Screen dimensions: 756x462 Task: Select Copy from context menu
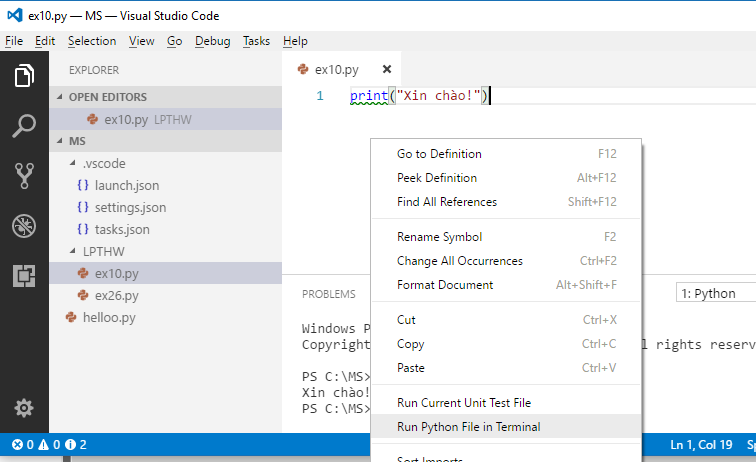pos(506,344)
